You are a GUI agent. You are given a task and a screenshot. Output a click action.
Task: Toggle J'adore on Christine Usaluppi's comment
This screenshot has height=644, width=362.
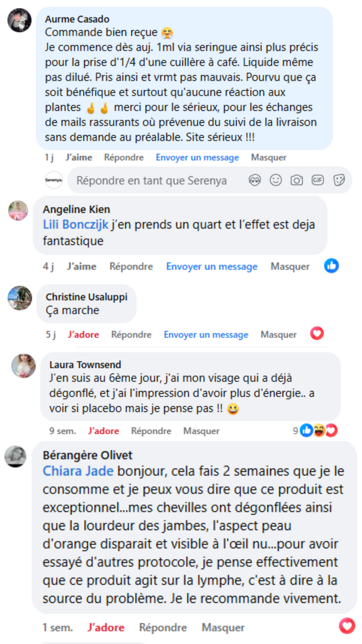pos(83,335)
